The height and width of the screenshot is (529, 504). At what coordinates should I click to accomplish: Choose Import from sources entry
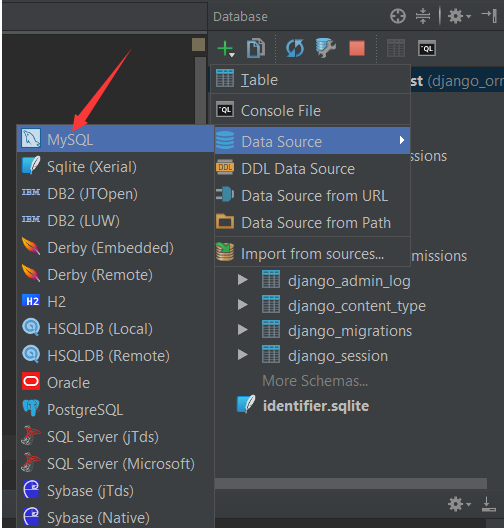312,253
